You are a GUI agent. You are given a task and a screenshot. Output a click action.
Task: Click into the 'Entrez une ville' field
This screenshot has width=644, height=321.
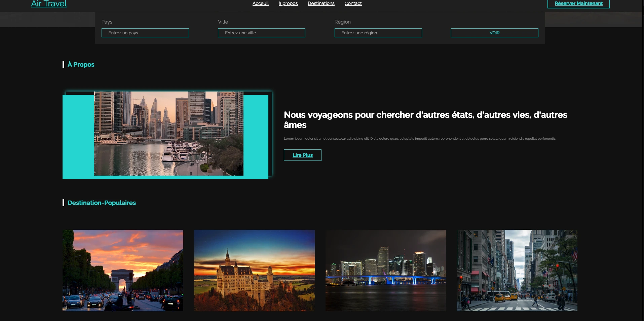point(261,33)
